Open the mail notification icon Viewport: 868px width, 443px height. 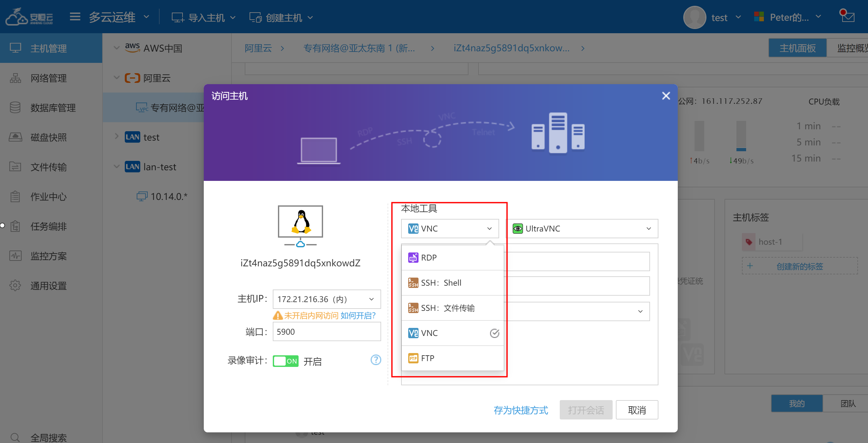coord(847,16)
